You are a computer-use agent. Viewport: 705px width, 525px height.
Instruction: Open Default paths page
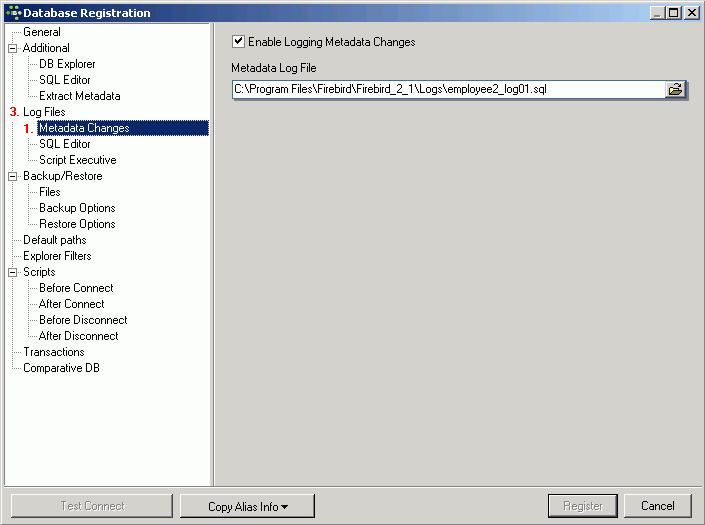pyautogui.click(x=55, y=240)
